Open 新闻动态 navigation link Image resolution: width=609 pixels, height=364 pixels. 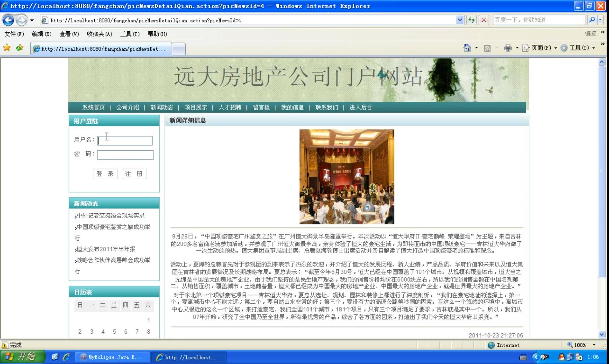pyautogui.click(x=162, y=108)
